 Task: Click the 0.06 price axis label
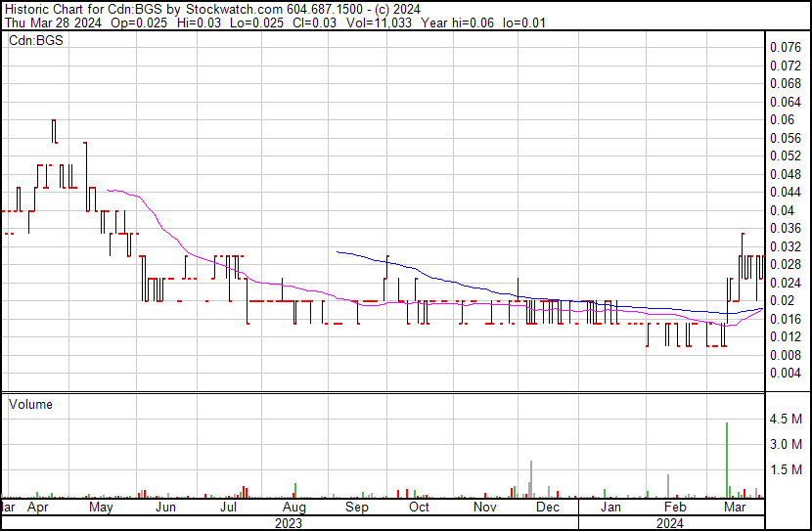click(x=782, y=119)
